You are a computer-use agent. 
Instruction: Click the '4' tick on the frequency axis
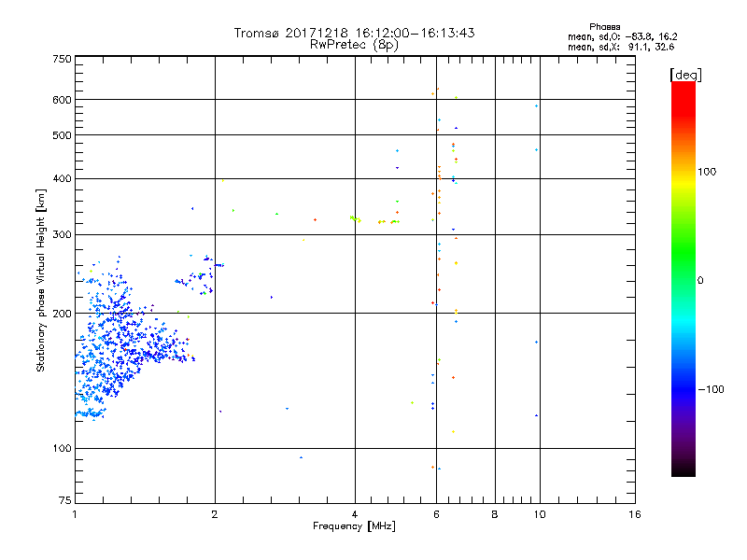(x=355, y=514)
